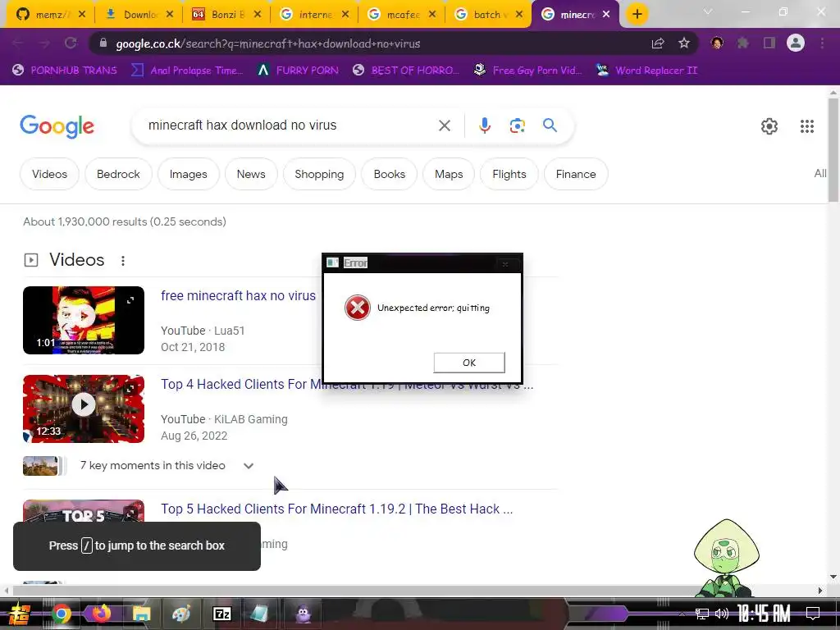The image size is (840, 630).
Task: Play the 1:01 video thumbnail
Action: 84,321
